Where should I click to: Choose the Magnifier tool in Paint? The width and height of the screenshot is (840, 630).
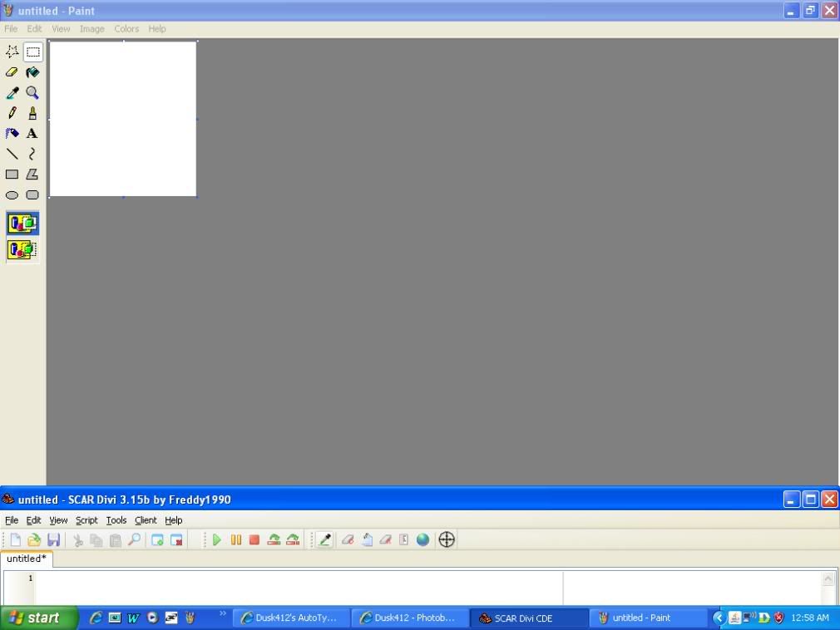(32, 93)
